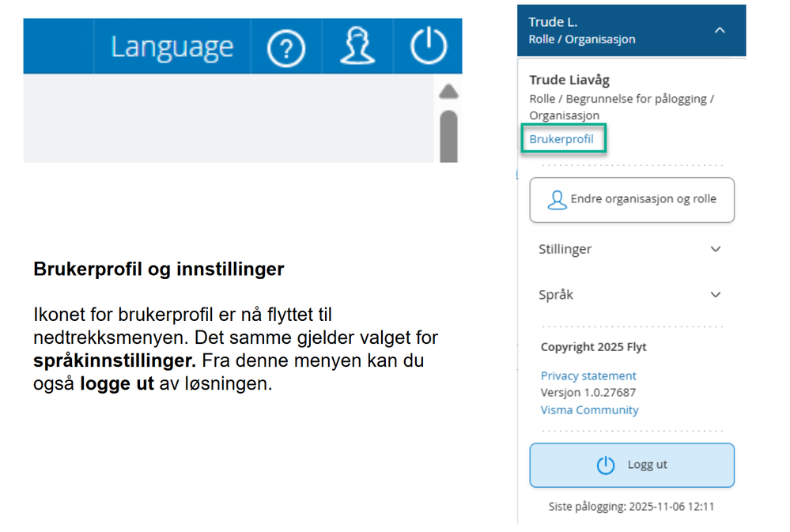This screenshot has height=532, width=790.
Task: Select Language in the menu bar
Action: coord(173,46)
